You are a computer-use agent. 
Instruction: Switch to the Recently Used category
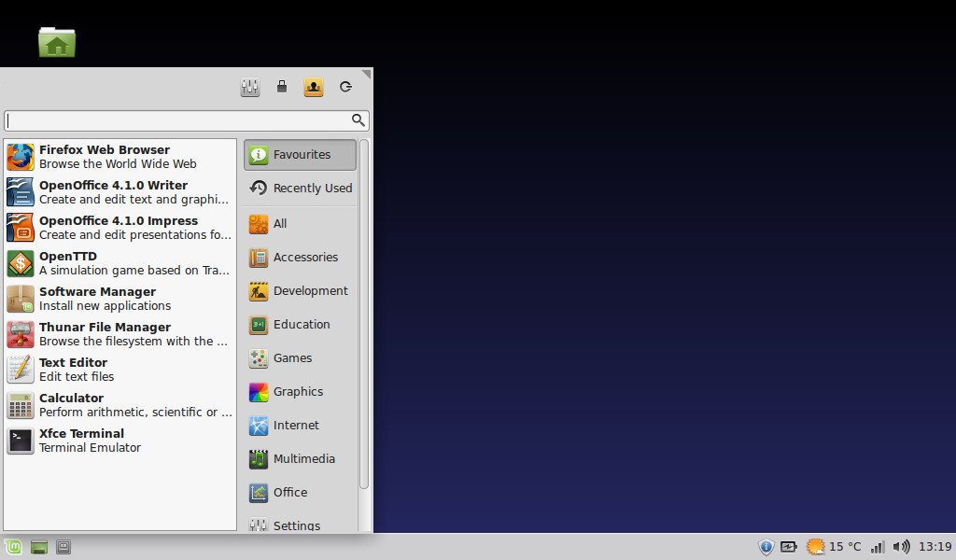(x=299, y=189)
